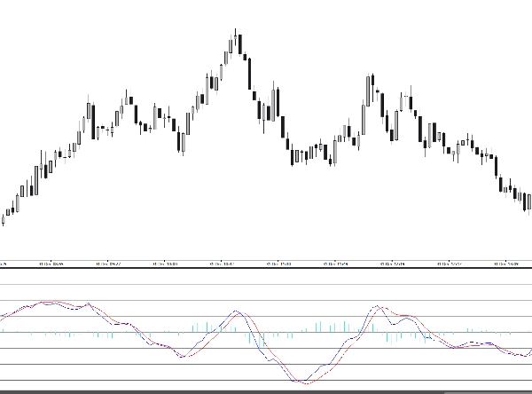Image resolution: width=532 pixels, height=394 pixels.
Task: Click the last date label on the time axis
Action: pyautogui.click(x=504, y=264)
